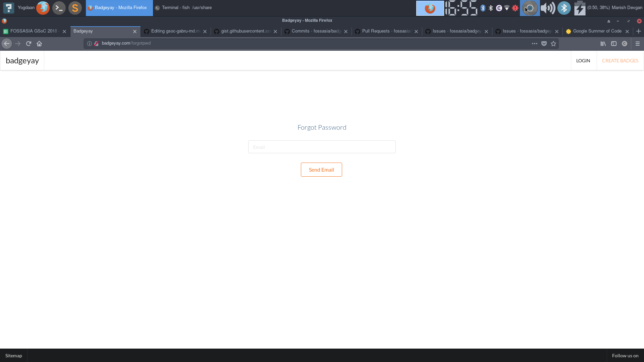Viewport: 644px width, 362px height.
Task: Open a new browser tab
Action: click(x=639, y=31)
